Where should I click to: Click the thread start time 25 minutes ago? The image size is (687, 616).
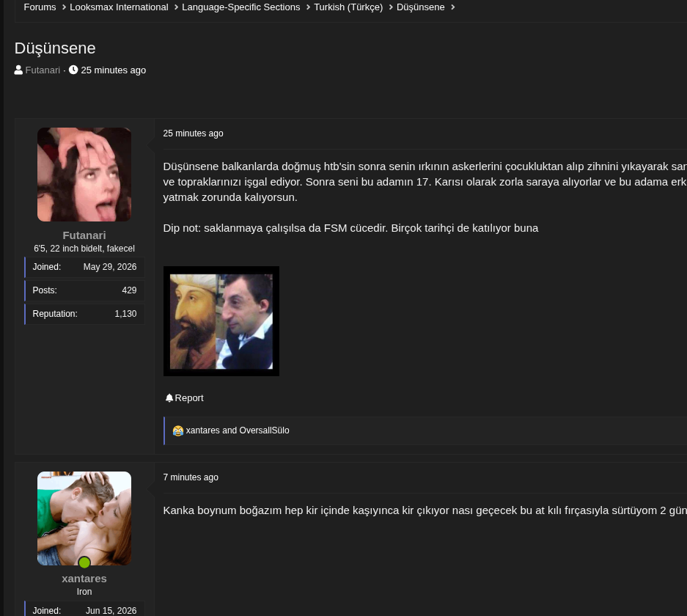coord(113,70)
